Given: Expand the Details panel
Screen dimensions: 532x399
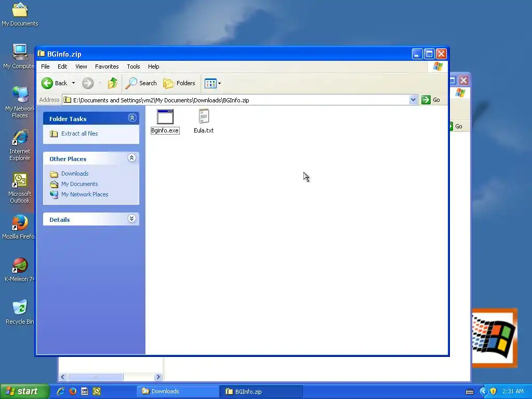Looking at the screenshot, I should click(x=132, y=219).
